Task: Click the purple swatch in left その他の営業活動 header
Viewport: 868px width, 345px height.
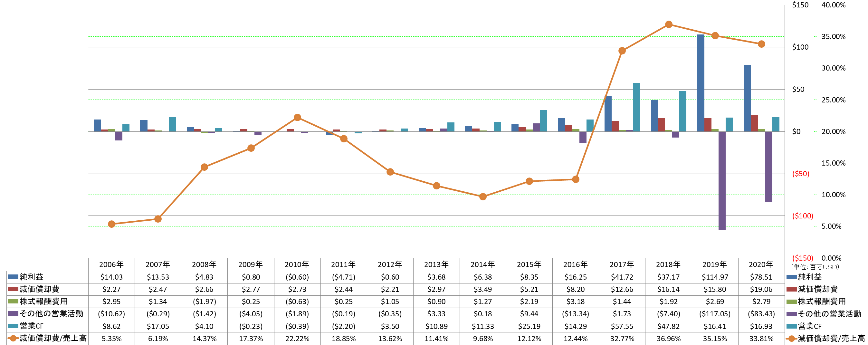Action: click(x=13, y=314)
